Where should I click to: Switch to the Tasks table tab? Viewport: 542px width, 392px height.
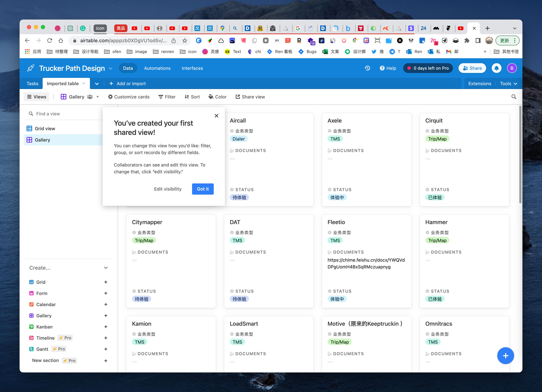32,84
